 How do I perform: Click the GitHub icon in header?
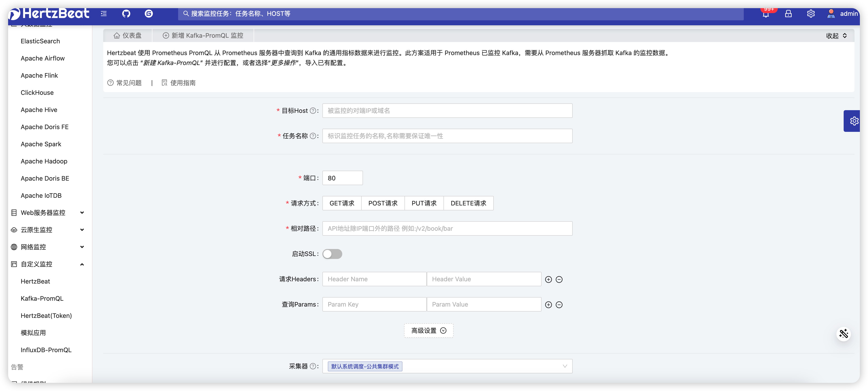(126, 14)
